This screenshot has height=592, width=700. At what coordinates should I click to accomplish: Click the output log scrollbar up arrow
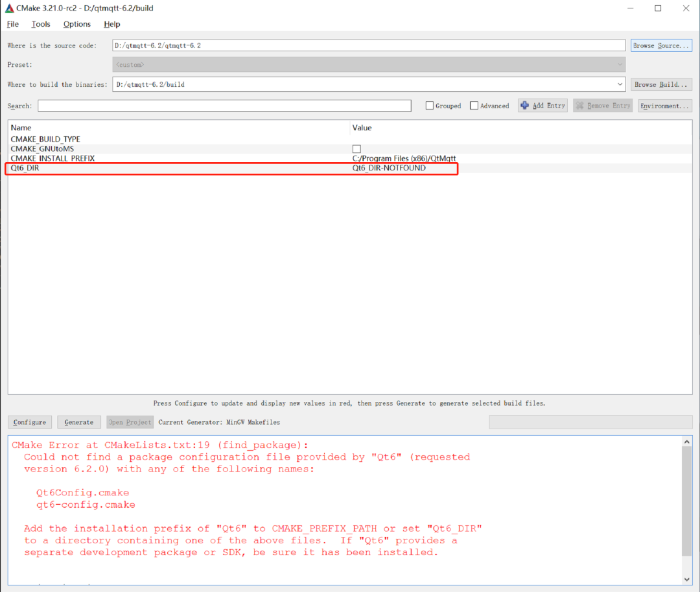(x=686, y=442)
